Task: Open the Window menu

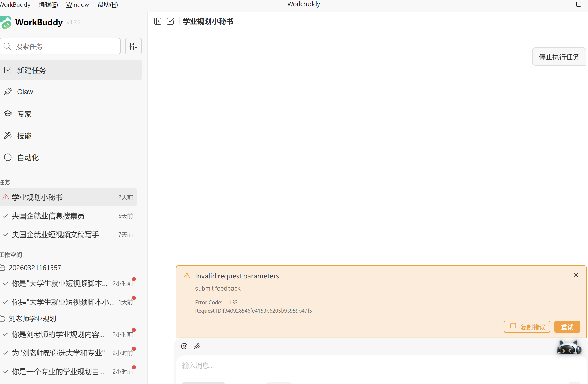Action: click(x=77, y=4)
